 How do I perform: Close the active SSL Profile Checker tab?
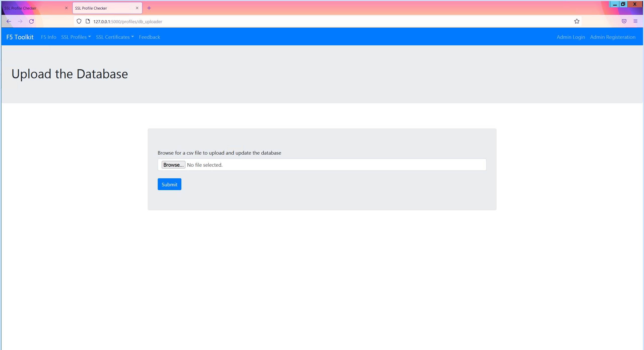[137, 8]
